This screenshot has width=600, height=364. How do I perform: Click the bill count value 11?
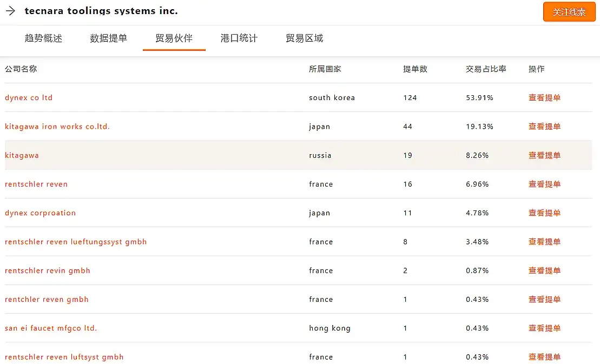[x=407, y=213]
